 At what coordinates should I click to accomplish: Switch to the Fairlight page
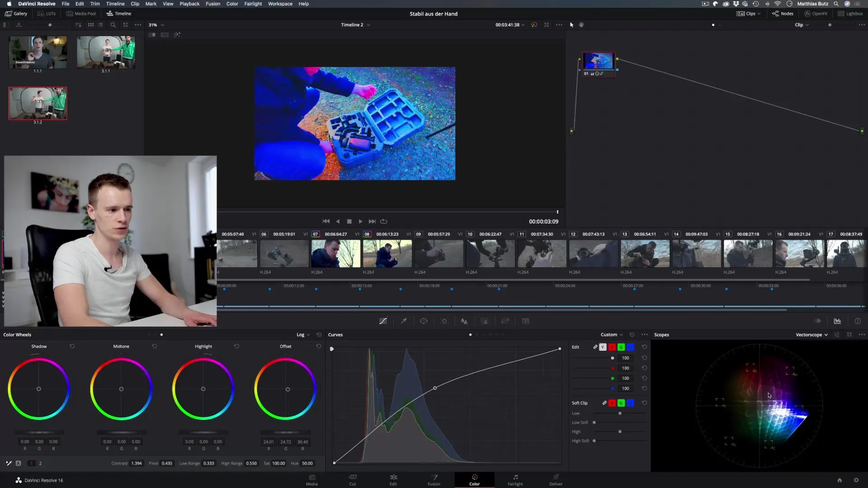(515, 480)
